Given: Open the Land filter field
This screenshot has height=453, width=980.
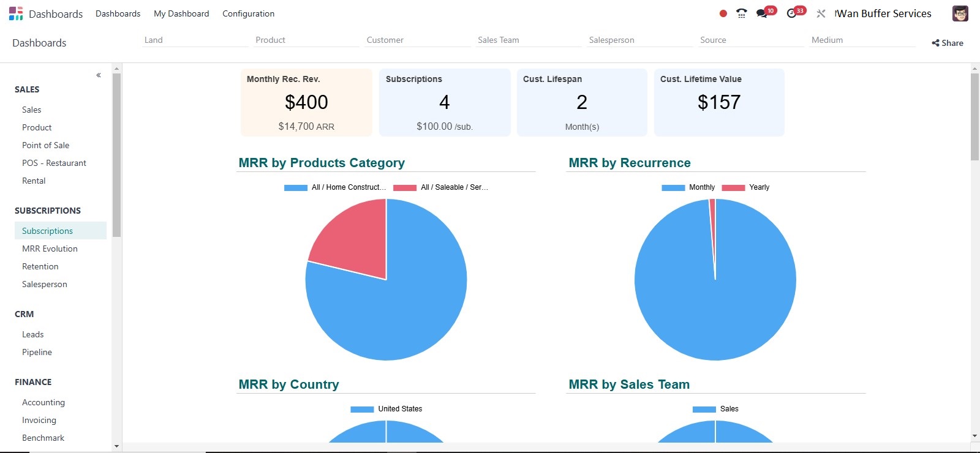Looking at the screenshot, I should point(195,40).
